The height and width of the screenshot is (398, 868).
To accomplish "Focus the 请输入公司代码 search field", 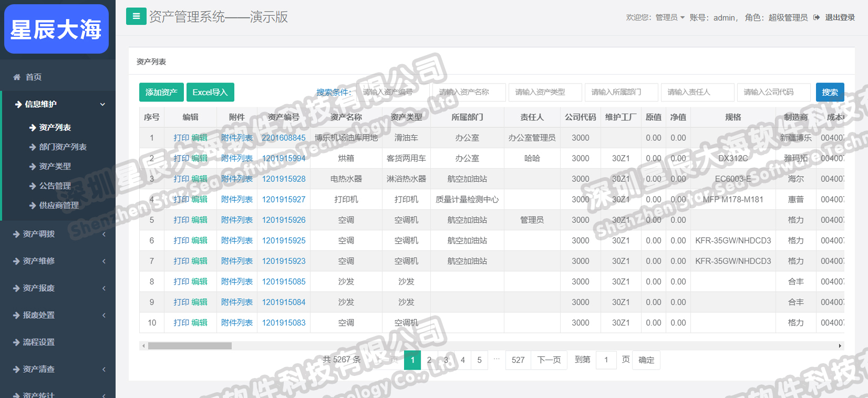I will point(774,92).
